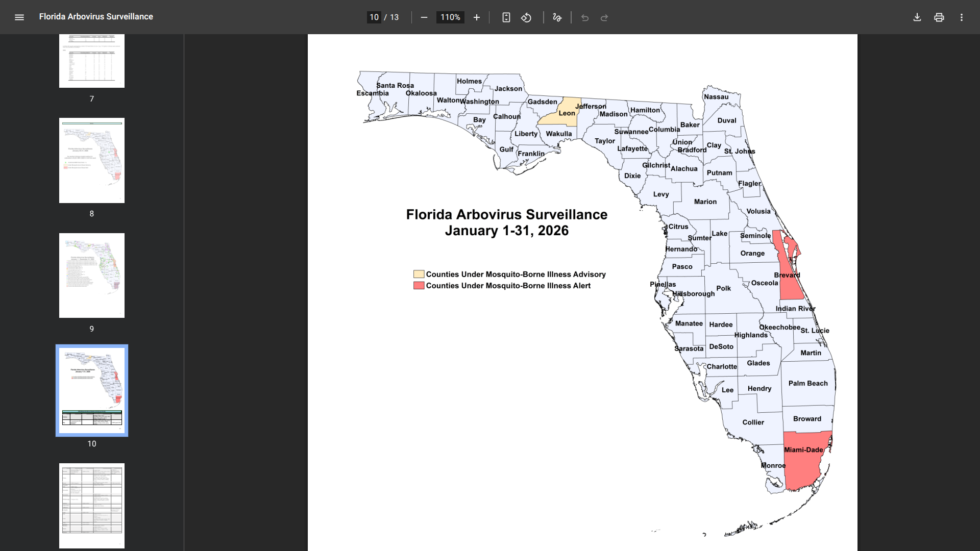Click the redo arrow icon

point(604,17)
